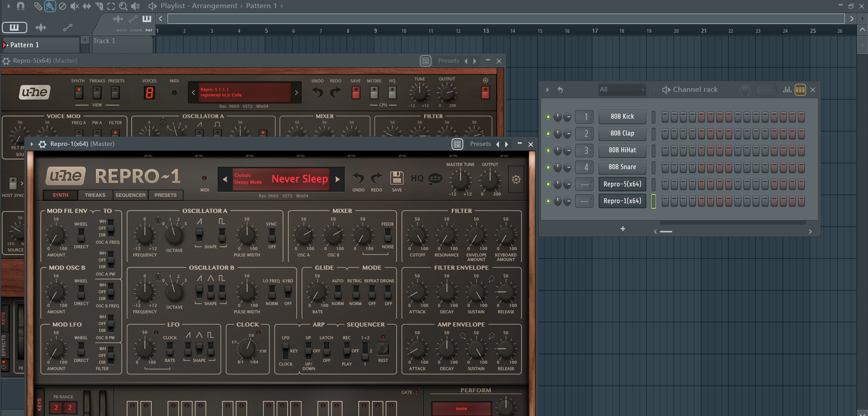Viewport: 868px width, 416px height.
Task: Toggle the sequencer Rest button
Action: click(383, 349)
